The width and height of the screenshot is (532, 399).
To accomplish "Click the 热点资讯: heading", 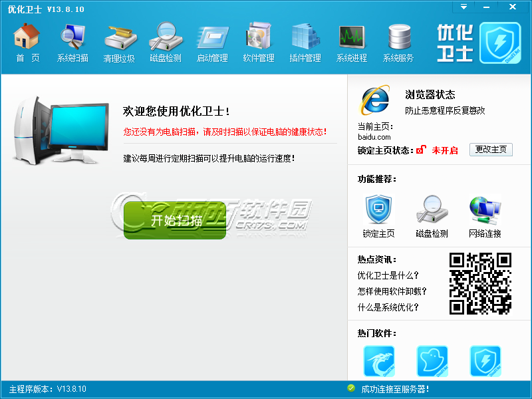I will 377,259.
